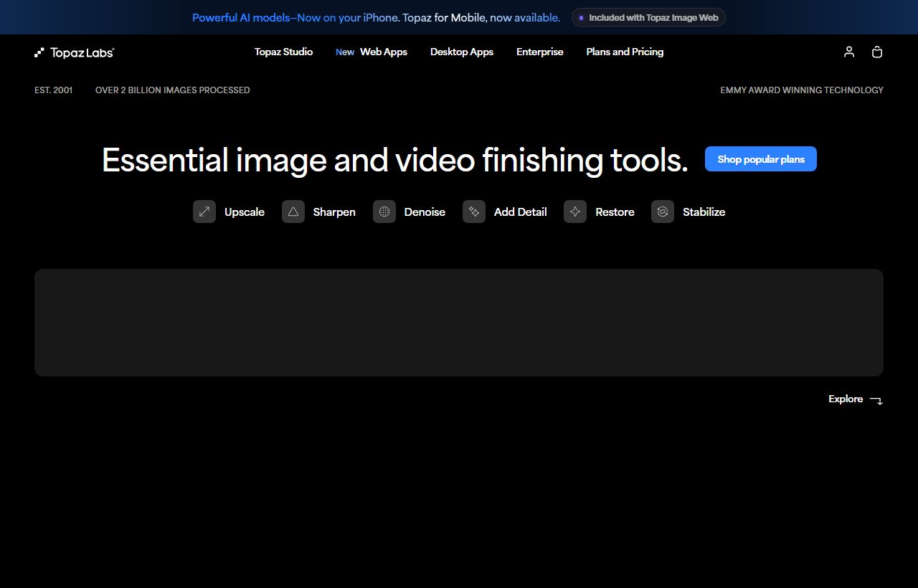Image resolution: width=918 pixels, height=588 pixels.
Task: Click the Stabilize icon
Action: pos(663,212)
